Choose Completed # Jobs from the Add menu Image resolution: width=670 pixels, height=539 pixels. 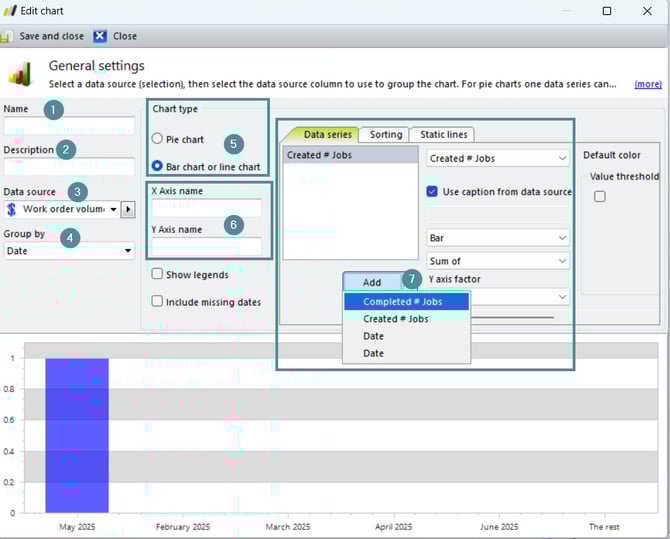click(x=403, y=301)
